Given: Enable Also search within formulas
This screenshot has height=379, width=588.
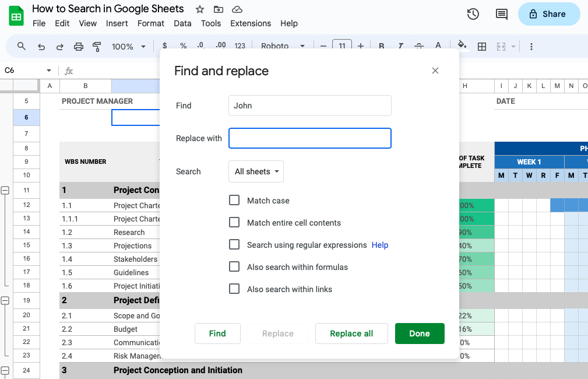Looking at the screenshot, I should tap(234, 266).
